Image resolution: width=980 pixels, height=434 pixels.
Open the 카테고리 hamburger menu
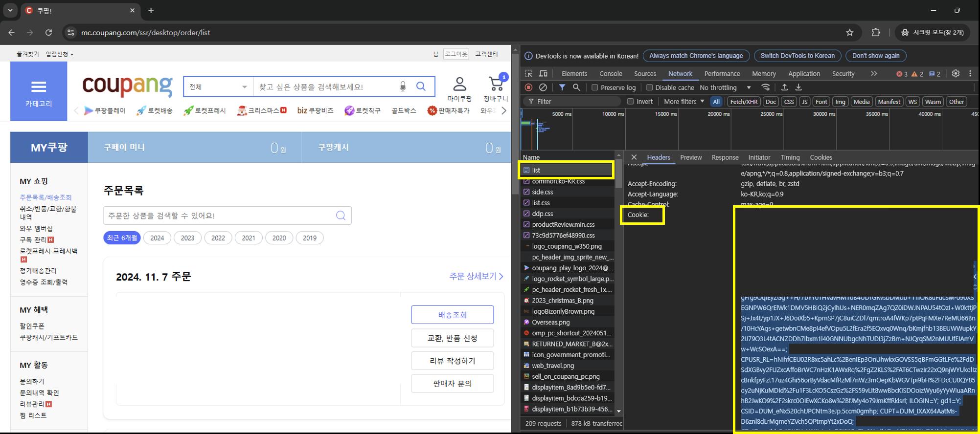click(39, 87)
